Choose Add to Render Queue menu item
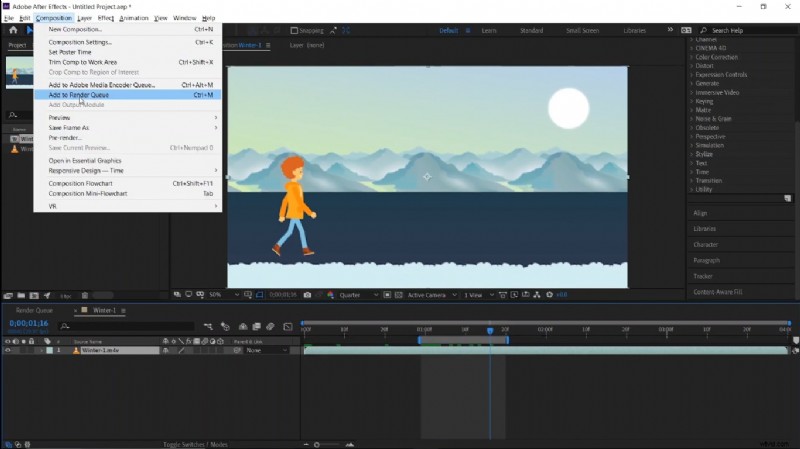The height and width of the screenshot is (449, 800). pos(128,95)
